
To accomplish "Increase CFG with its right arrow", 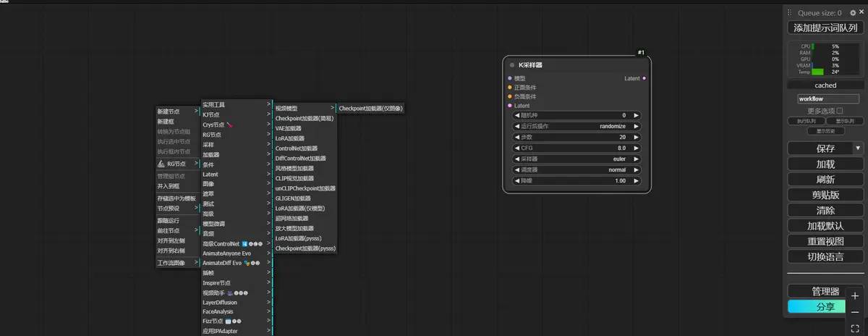I will pos(637,148).
